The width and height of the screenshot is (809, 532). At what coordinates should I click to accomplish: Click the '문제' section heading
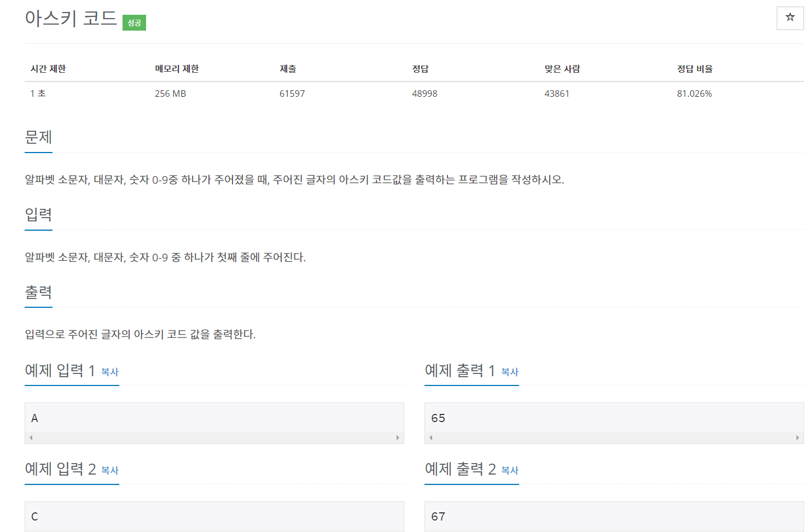(x=38, y=137)
